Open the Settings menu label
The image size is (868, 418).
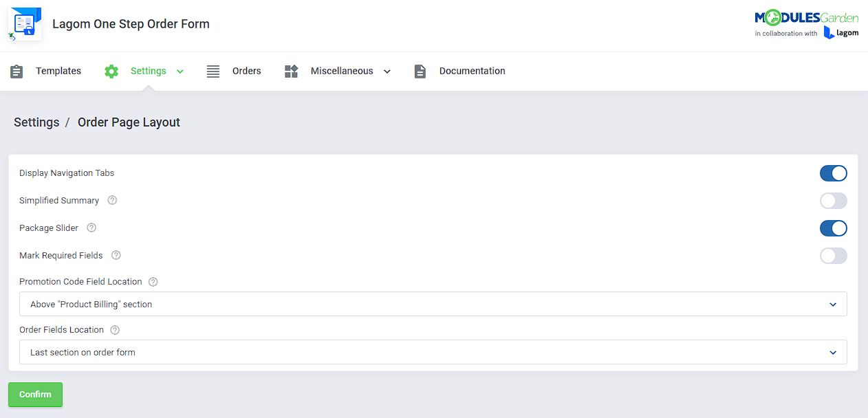coord(149,71)
